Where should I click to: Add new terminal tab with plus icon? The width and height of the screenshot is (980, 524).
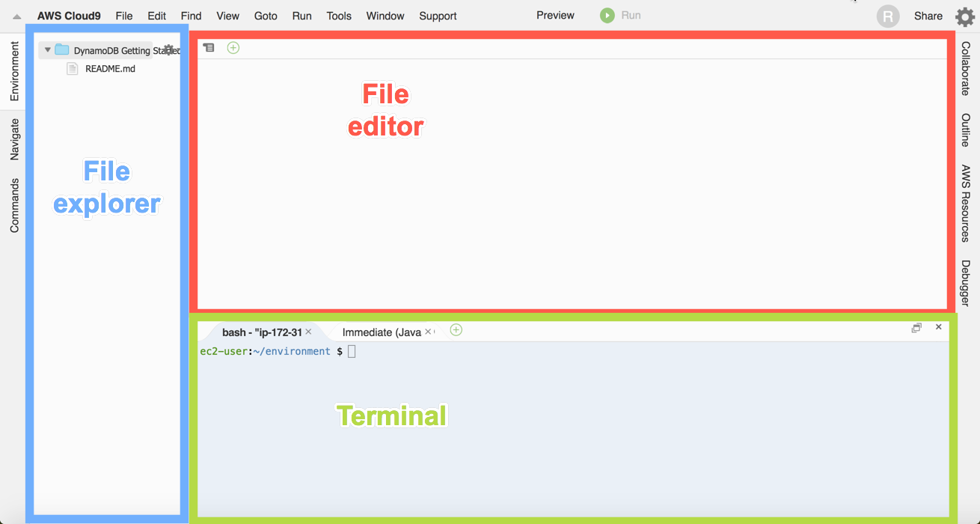click(456, 330)
